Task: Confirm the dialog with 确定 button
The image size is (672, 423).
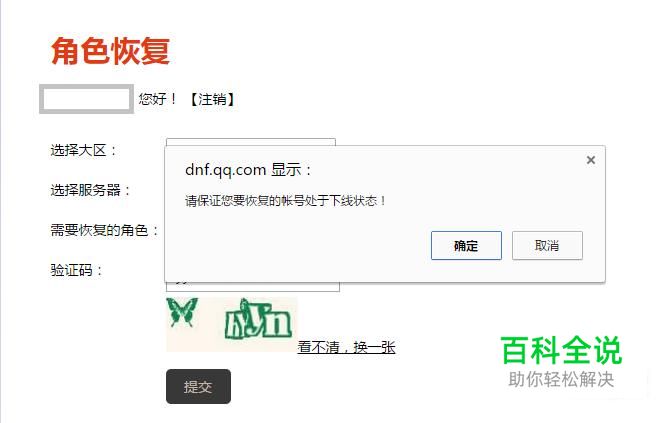Action: tap(466, 246)
